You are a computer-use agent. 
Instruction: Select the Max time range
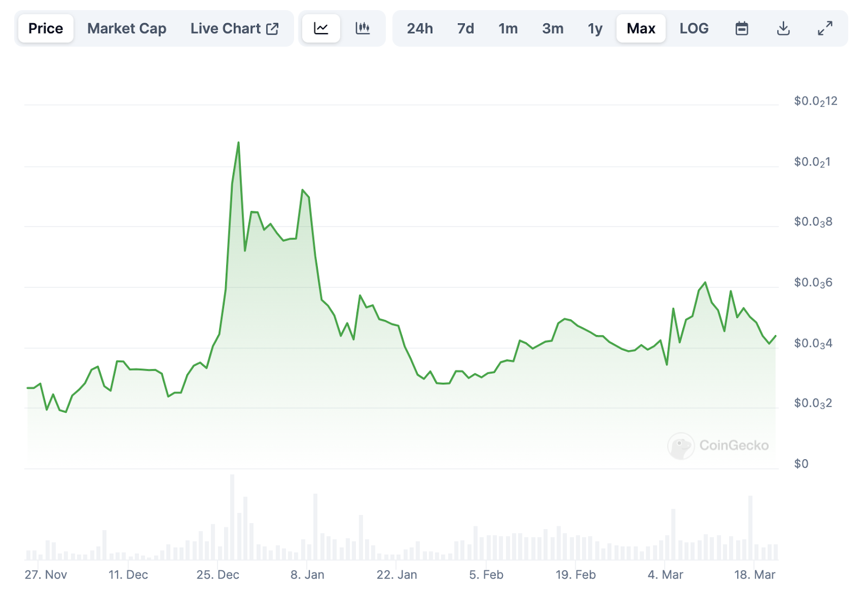coord(641,28)
